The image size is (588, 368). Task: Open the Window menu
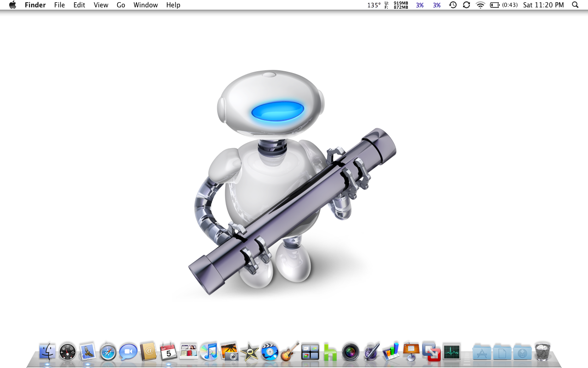pos(146,5)
